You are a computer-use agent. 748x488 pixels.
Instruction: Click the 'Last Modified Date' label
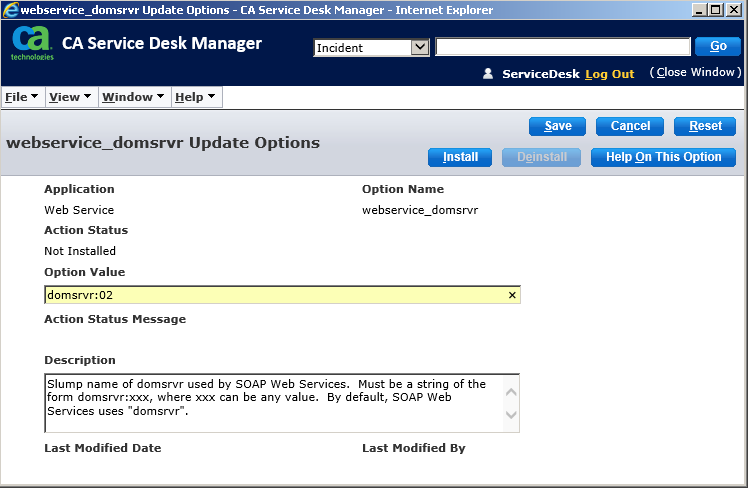click(103, 448)
